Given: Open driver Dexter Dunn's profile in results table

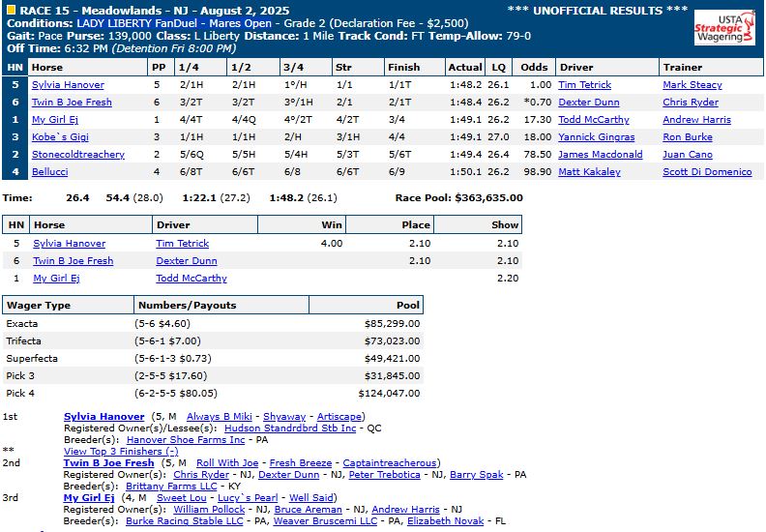Looking at the screenshot, I should 588,102.
